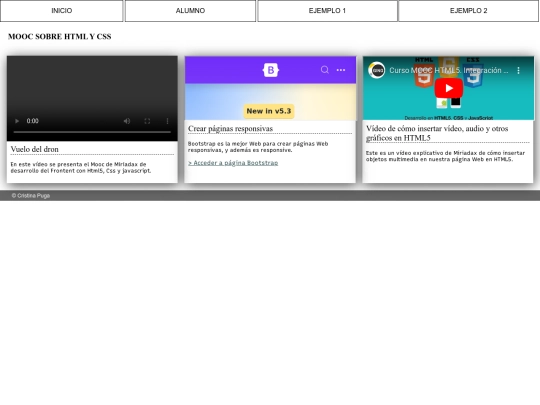This screenshot has height=405, width=540.
Task: Click the drone video description paragraph
Action: point(81,167)
